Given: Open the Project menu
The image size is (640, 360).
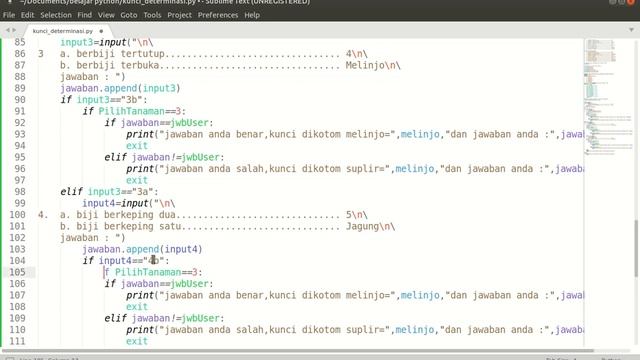Looking at the screenshot, I should point(179,15).
